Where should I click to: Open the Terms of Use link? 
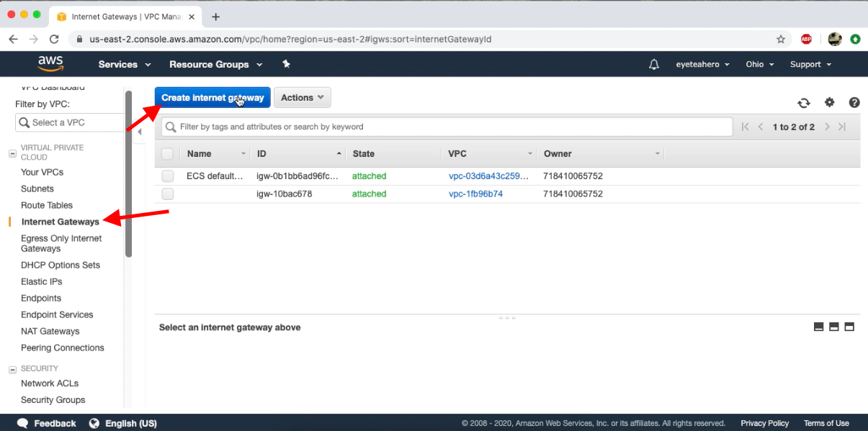(x=826, y=423)
